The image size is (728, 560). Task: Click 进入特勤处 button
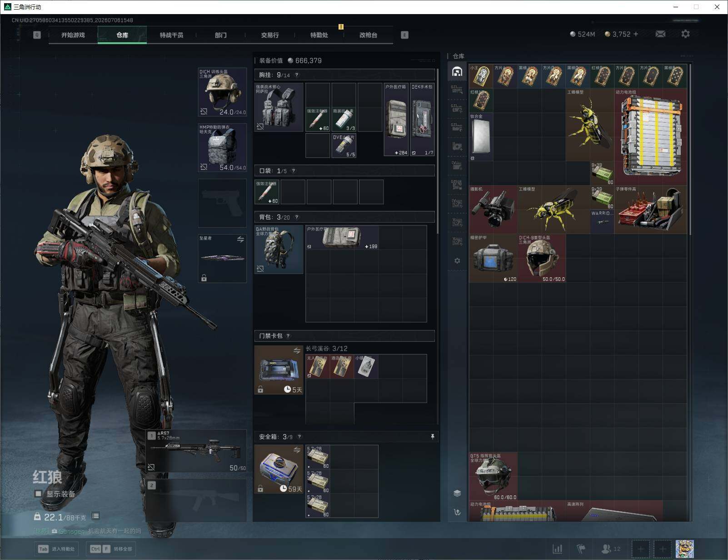[x=56, y=549]
